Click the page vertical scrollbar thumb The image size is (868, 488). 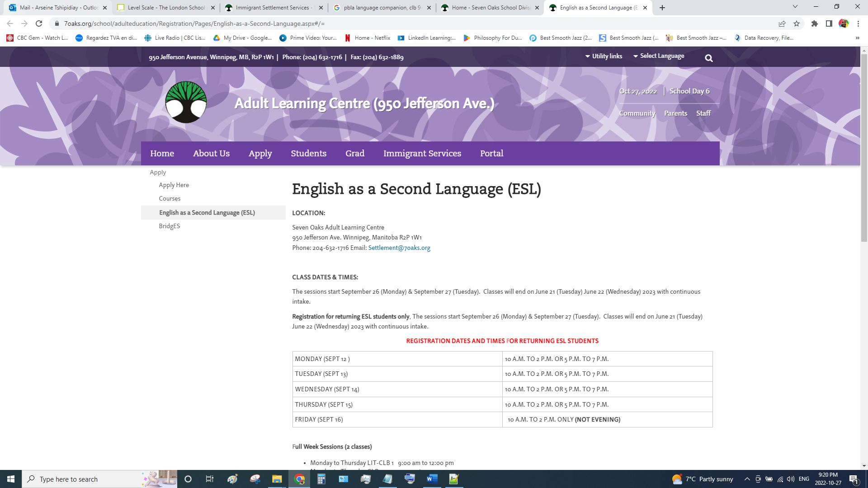[863, 149]
